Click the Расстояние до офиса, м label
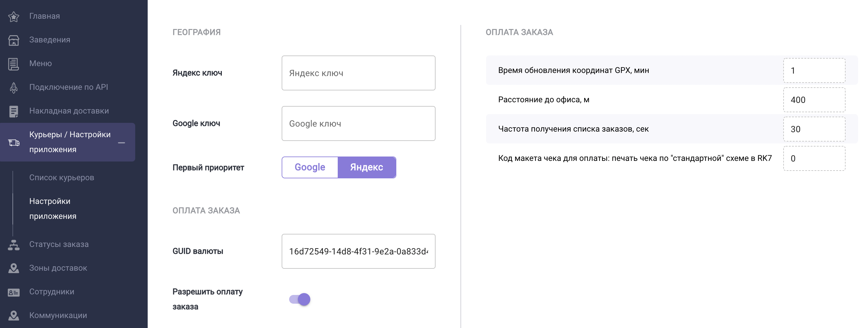 (543, 99)
